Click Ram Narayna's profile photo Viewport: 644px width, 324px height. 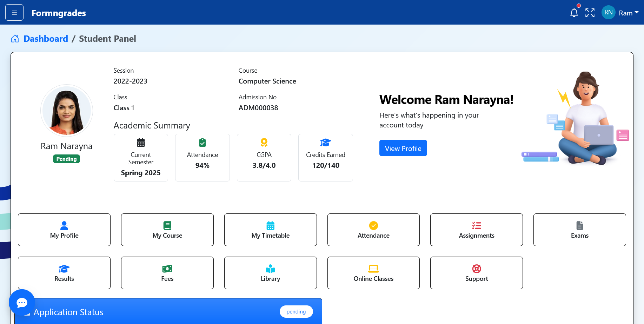66,111
